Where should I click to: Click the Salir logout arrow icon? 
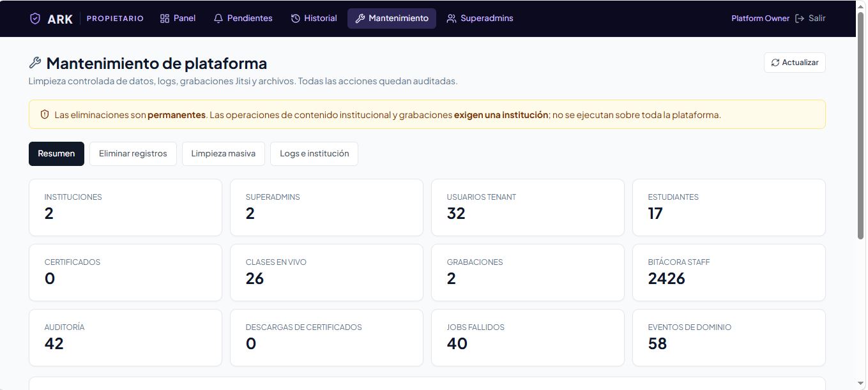[x=800, y=19]
